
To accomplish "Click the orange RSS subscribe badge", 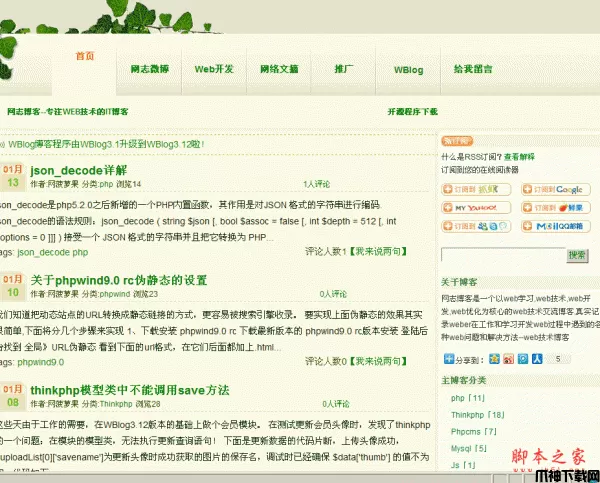I will (457, 141).
